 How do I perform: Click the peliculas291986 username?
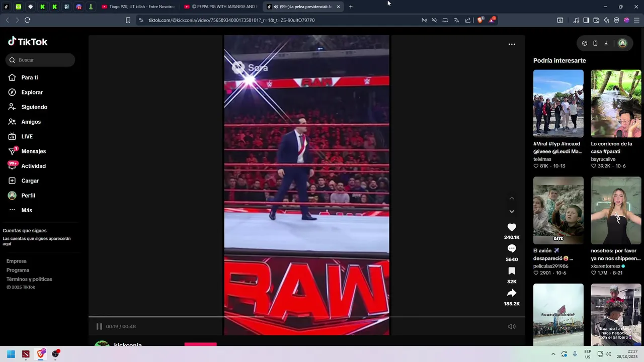pos(551,266)
